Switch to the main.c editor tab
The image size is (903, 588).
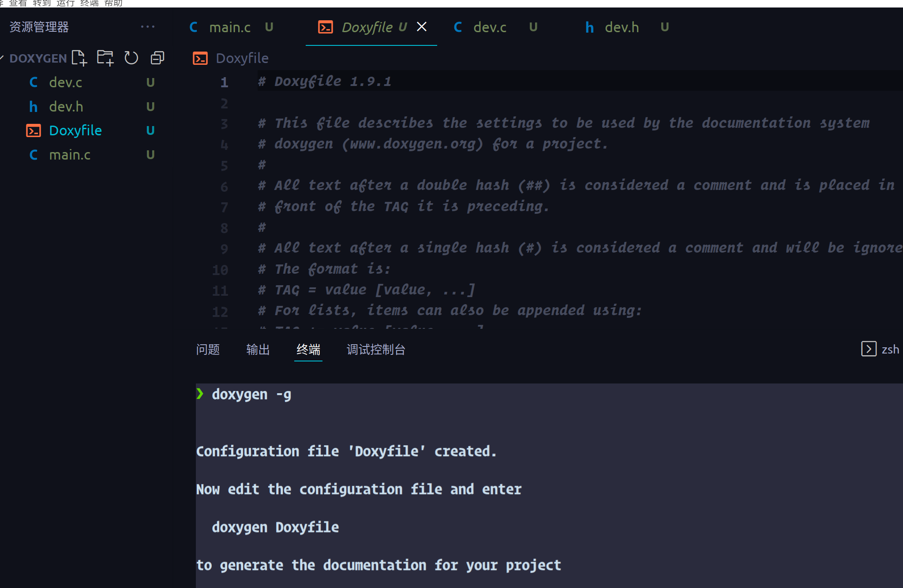[x=229, y=27]
